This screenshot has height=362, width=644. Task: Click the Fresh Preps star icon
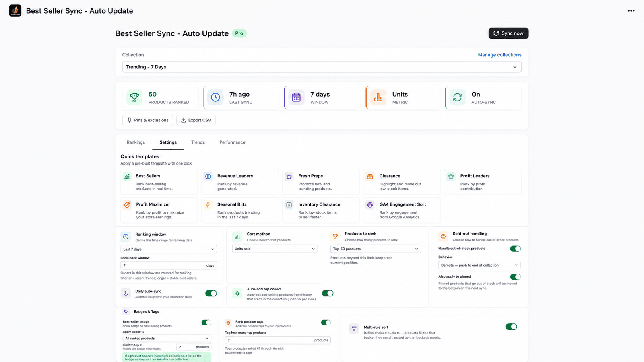289,176
